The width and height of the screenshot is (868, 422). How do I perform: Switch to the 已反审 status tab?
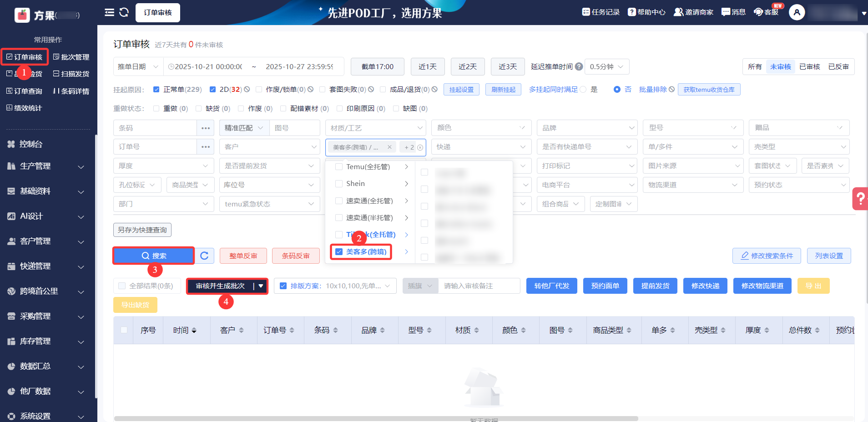838,66
